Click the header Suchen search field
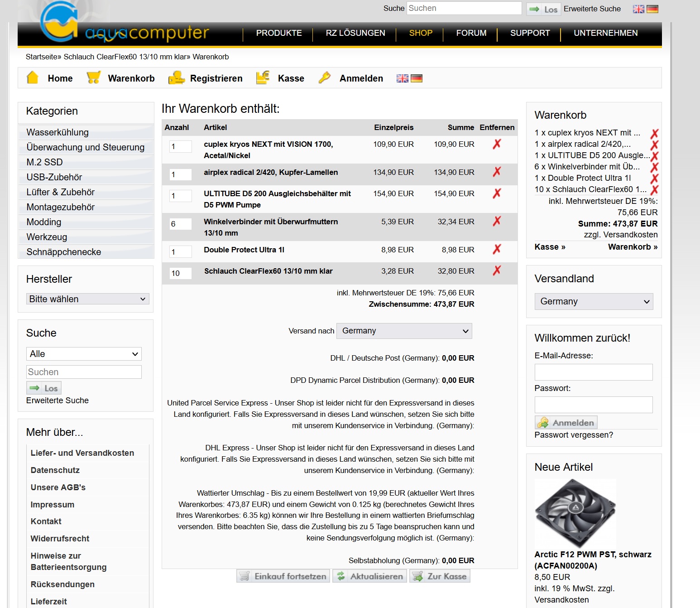 click(x=464, y=8)
